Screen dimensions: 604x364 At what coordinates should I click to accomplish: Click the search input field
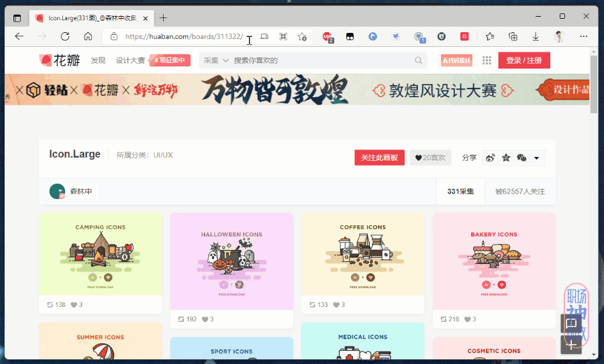pos(322,60)
